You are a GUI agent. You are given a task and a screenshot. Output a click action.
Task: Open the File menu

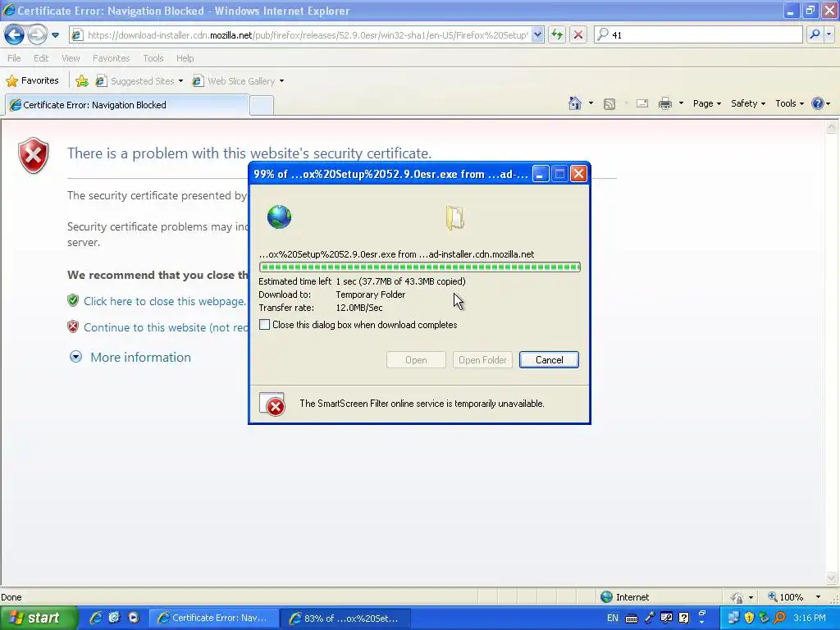point(15,58)
